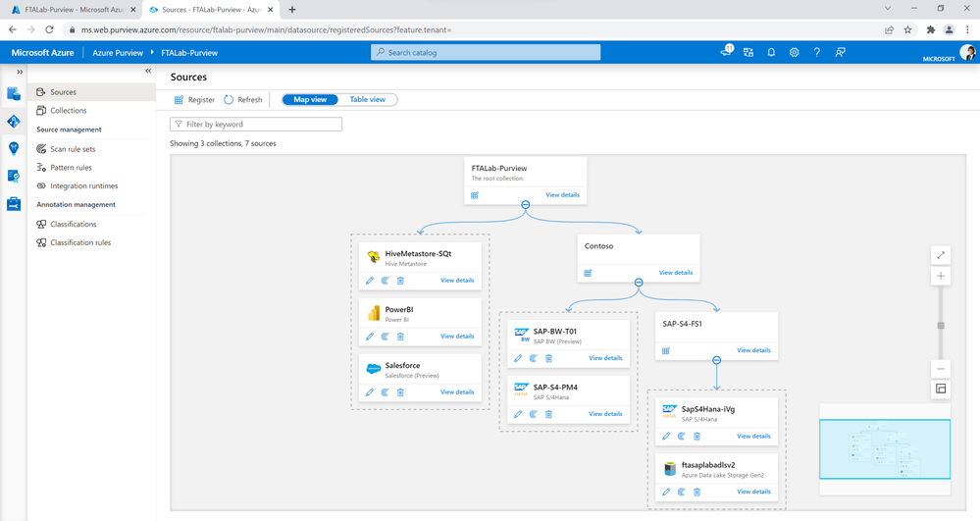The height and width of the screenshot is (521, 980).
Task: Register a source in the Contoso collection card
Action: pos(588,273)
